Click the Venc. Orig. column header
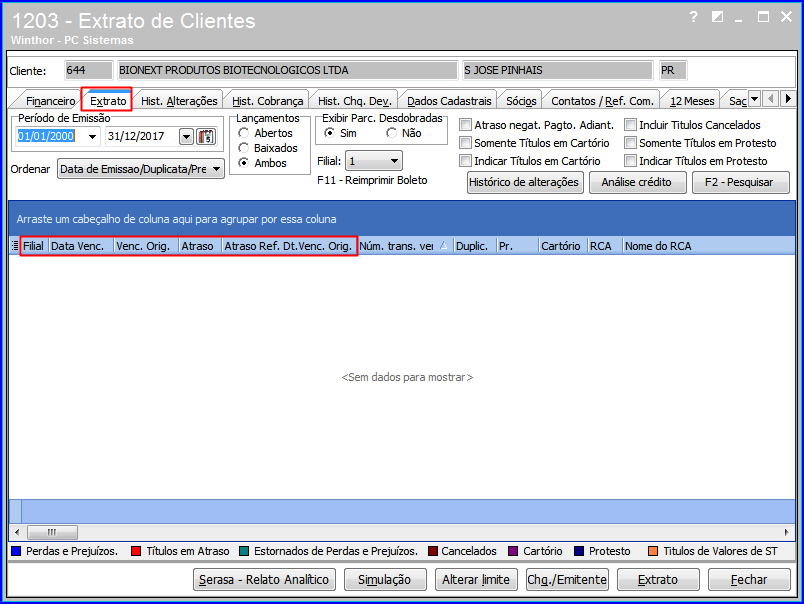The image size is (804, 604). [146, 246]
